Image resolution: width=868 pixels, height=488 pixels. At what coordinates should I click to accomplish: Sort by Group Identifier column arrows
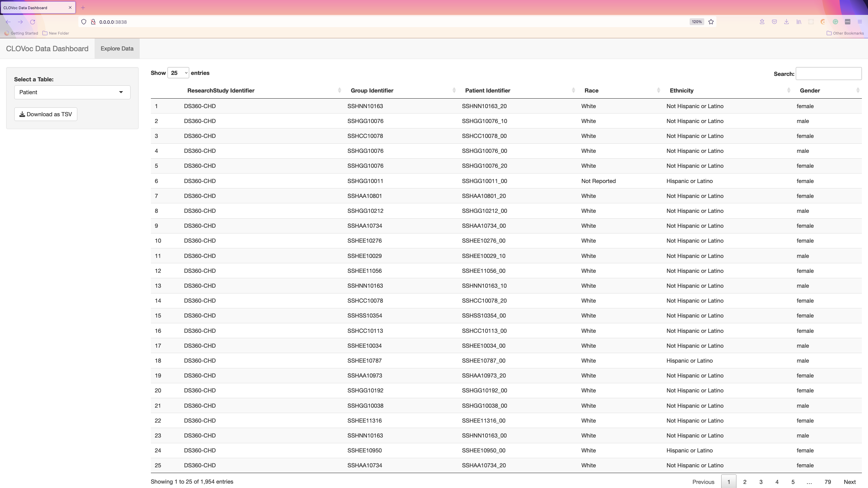coord(454,90)
